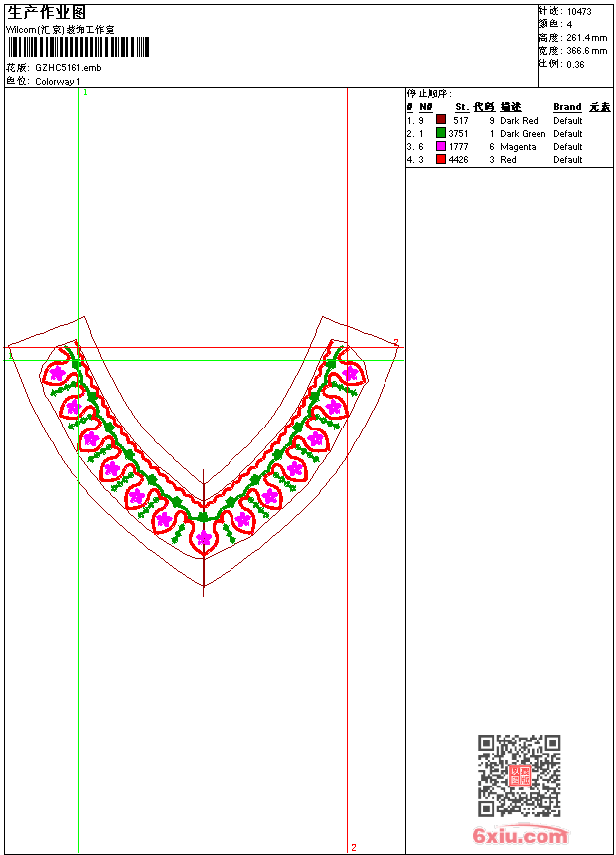Select the Colorway 1 text
Viewport: 616px width, 855px height.
[58, 82]
